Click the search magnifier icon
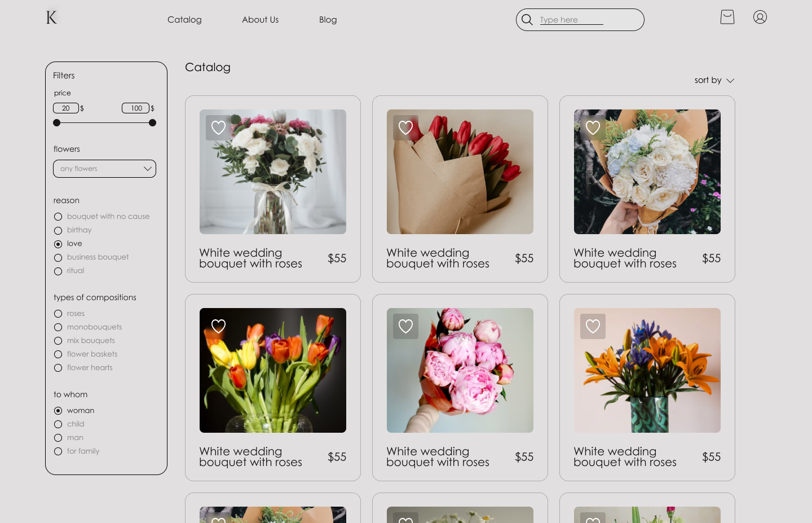Screen dimensions: 812x523 click(x=527, y=20)
